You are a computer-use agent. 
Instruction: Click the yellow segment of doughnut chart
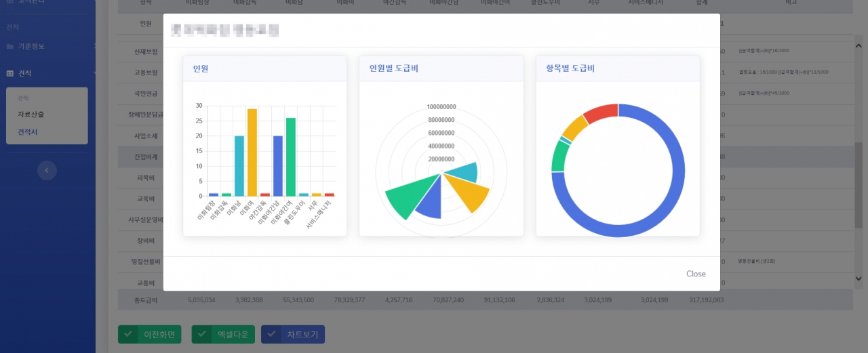point(574,128)
